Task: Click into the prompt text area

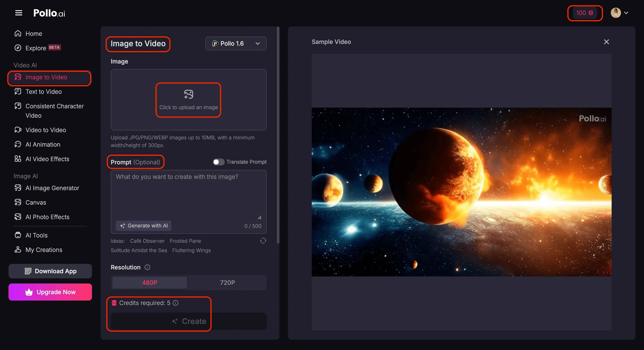Action: (x=188, y=195)
